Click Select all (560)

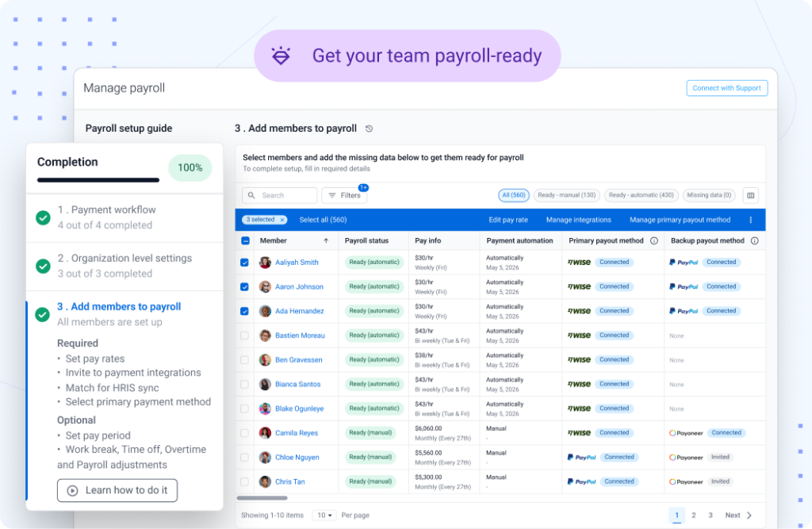click(324, 220)
